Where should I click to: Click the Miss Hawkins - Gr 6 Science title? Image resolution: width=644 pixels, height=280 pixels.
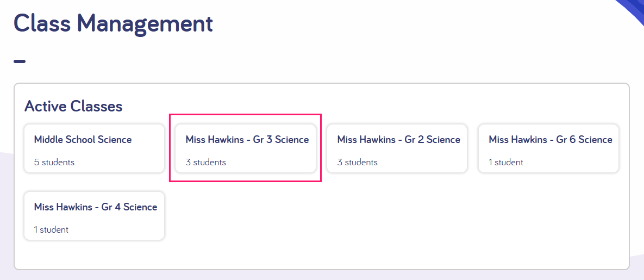[x=551, y=140]
